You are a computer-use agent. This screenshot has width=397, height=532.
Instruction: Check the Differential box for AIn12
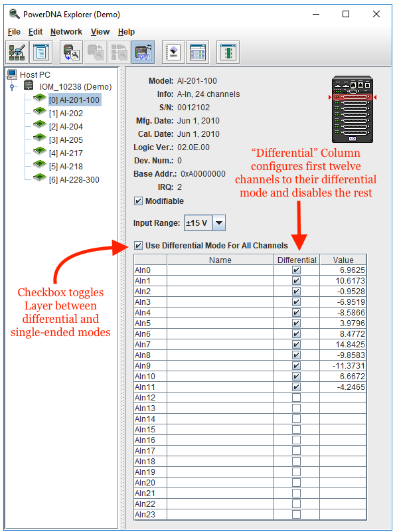click(296, 397)
